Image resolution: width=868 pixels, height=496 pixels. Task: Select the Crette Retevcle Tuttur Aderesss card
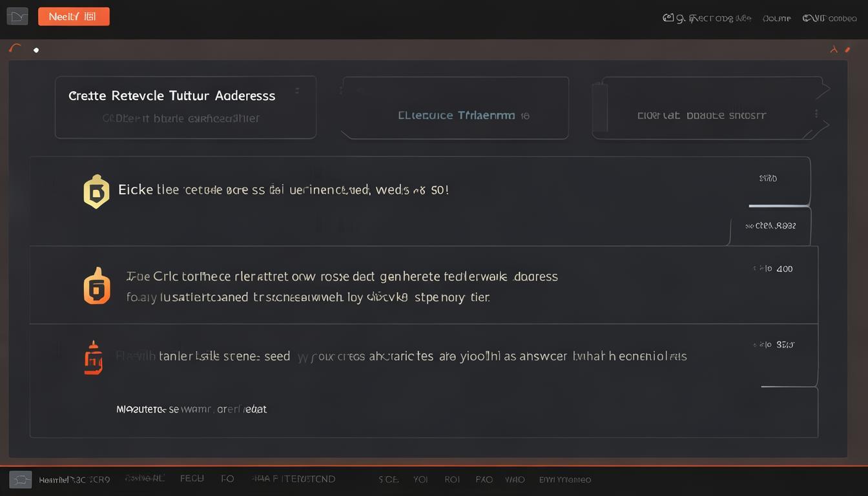click(185, 107)
